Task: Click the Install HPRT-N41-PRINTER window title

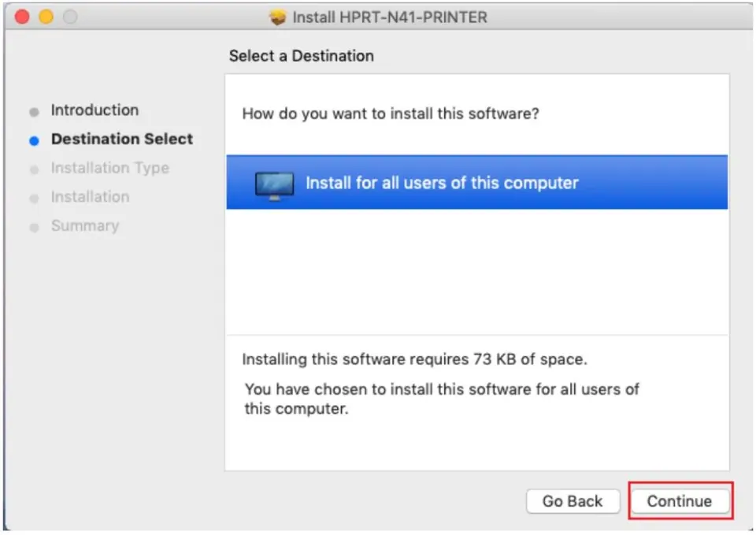Action: [x=390, y=17]
